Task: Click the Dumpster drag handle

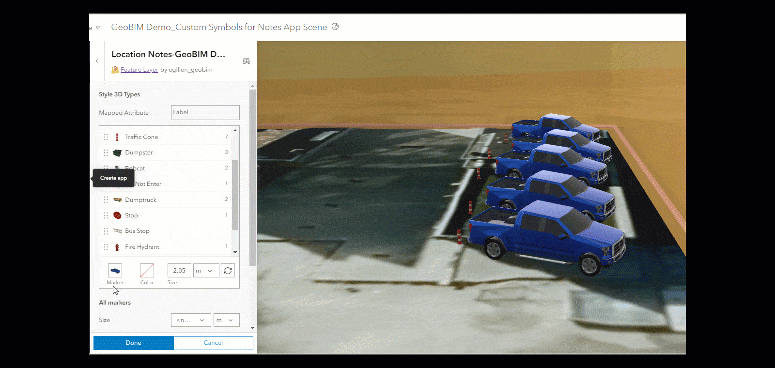Action: [x=106, y=153]
